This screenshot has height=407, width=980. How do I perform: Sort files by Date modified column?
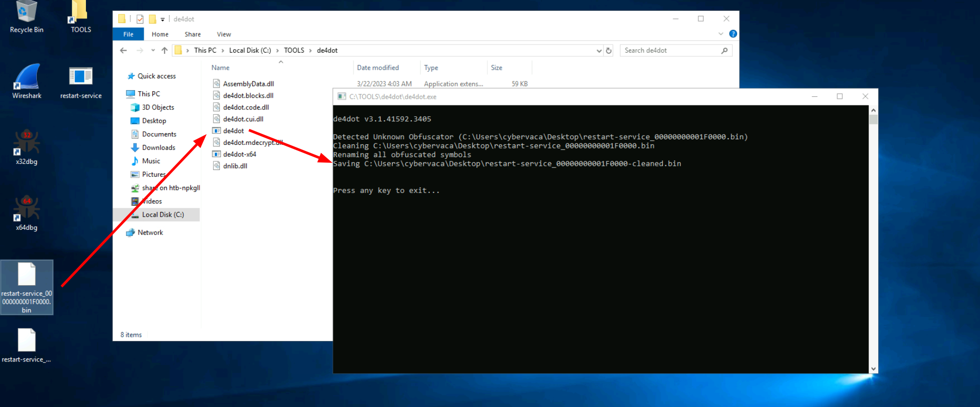[x=377, y=68]
